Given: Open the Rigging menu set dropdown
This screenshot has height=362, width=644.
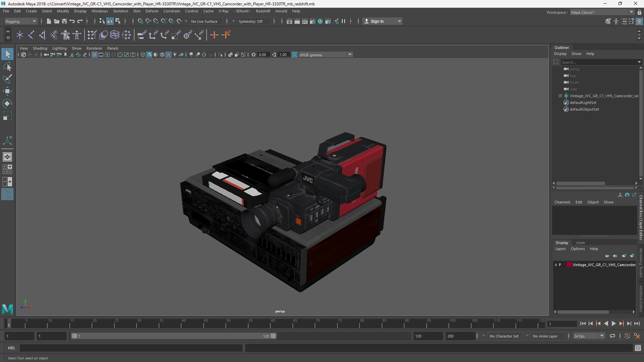Looking at the screenshot, I should pyautogui.click(x=21, y=21).
